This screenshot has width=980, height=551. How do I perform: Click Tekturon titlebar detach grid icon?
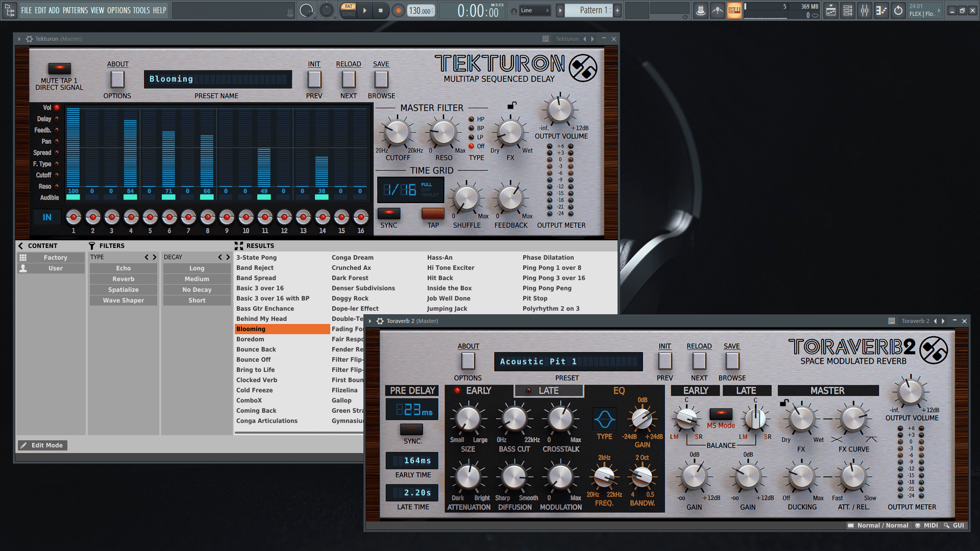click(x=546, y=39)
